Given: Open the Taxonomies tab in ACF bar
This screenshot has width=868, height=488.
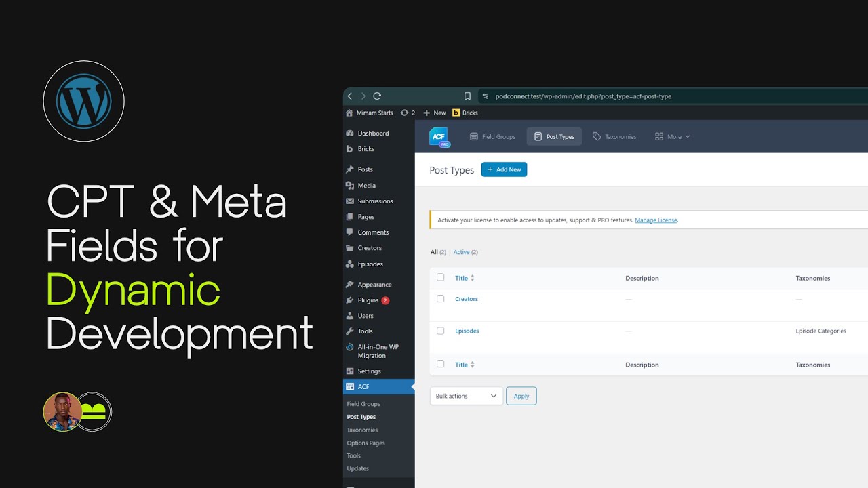Looking at the screenshot, I should point(614,137).
